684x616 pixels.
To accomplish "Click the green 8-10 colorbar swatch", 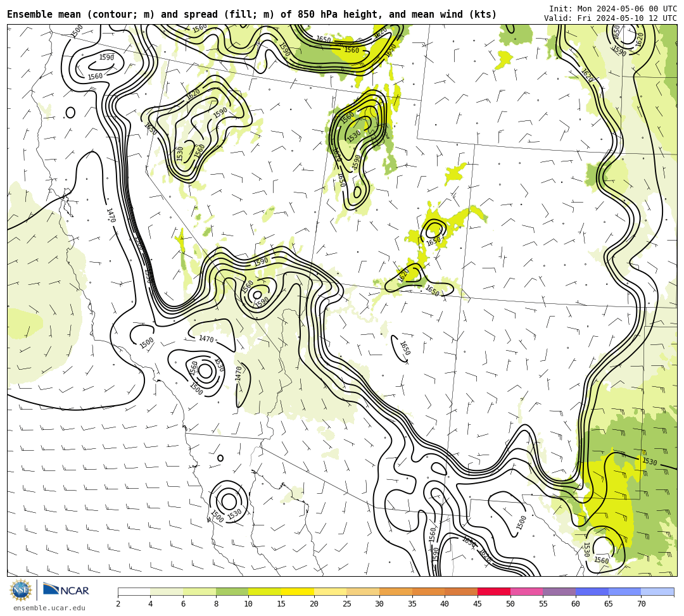I will 232,591.
